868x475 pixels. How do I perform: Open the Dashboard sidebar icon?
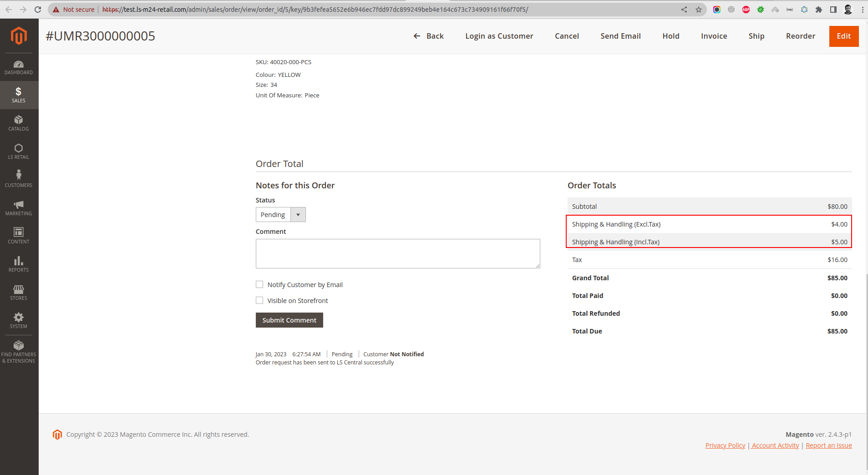tap(19, 67)
